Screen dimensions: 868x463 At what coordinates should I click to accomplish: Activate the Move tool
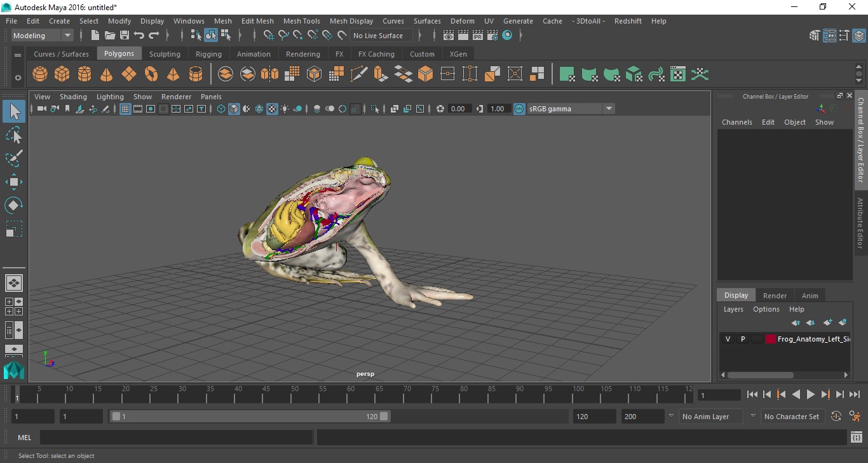[14, 182]
